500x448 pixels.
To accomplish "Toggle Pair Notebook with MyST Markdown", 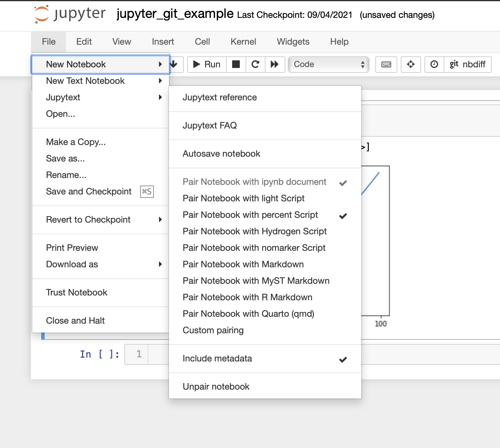I will click(265, 281).
